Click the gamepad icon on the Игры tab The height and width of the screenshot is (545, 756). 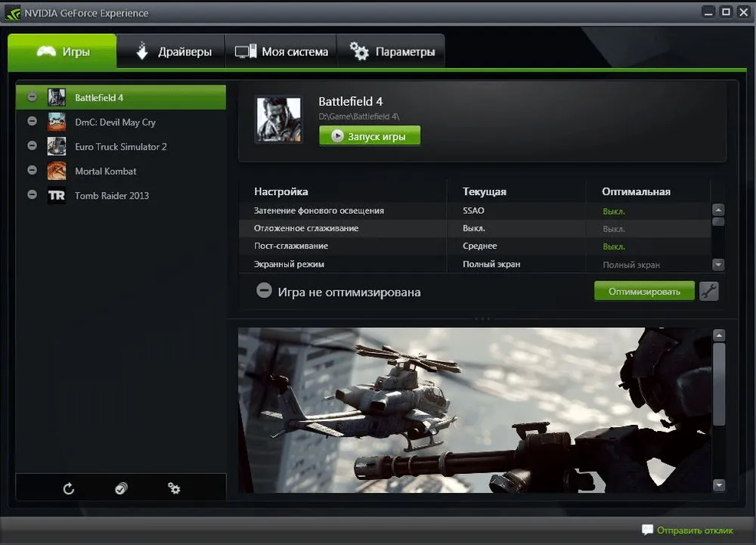[x=46, y=51]
